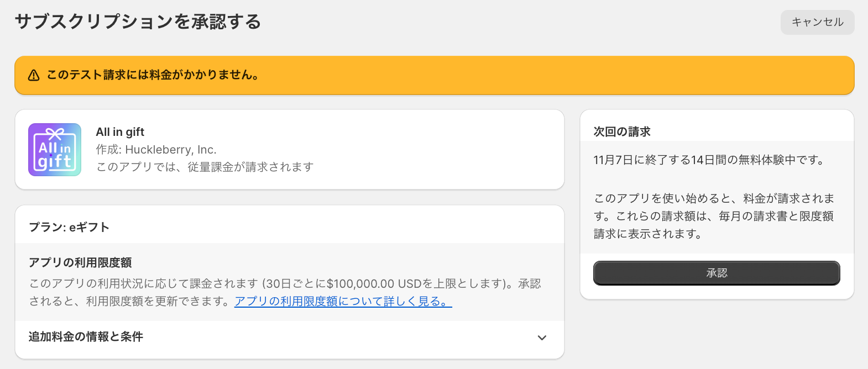Image resolution: width=868 pixels, height=369 pixels.
Task: Click the アプリの利用限度額 heading
Action: click(80, 263)
